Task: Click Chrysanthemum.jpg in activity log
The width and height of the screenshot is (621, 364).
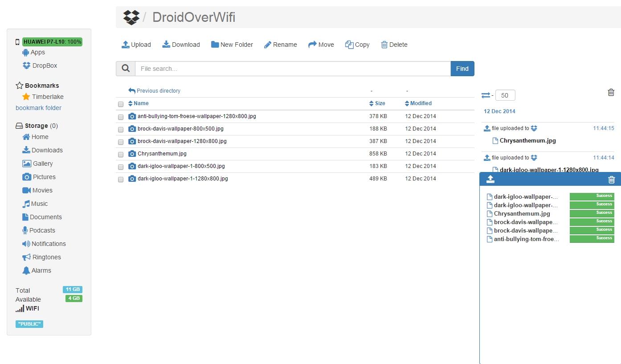Action: pos(527,140)
